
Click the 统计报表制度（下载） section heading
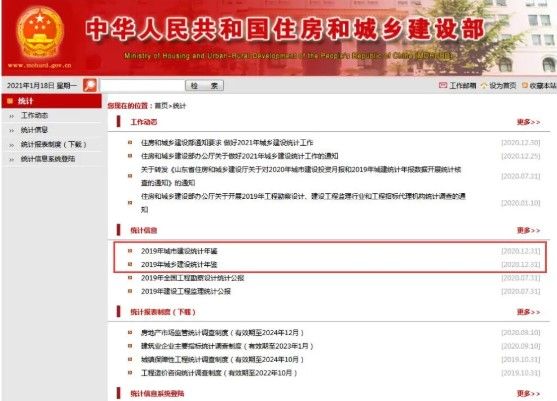click(x=163, y=312)
